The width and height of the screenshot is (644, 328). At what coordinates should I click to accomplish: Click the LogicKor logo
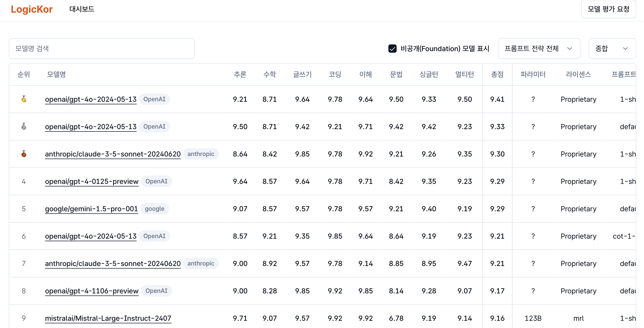click(32, 9)
